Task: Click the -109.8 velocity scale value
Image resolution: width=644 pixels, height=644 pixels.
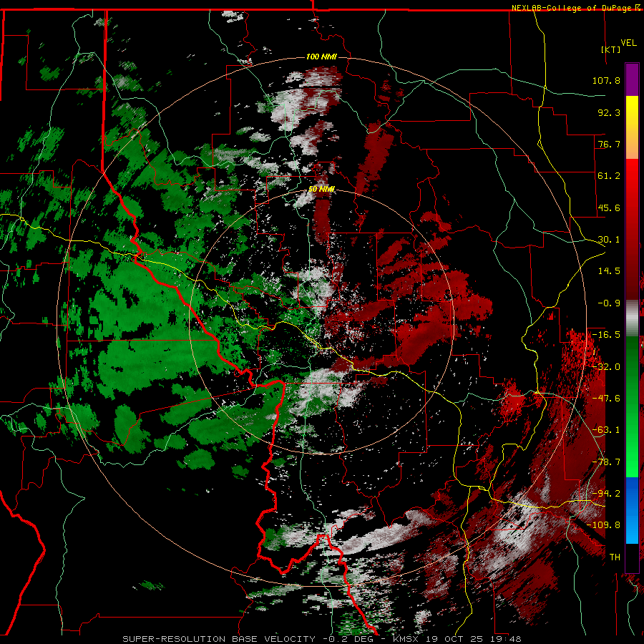Action: click(604, 525)
